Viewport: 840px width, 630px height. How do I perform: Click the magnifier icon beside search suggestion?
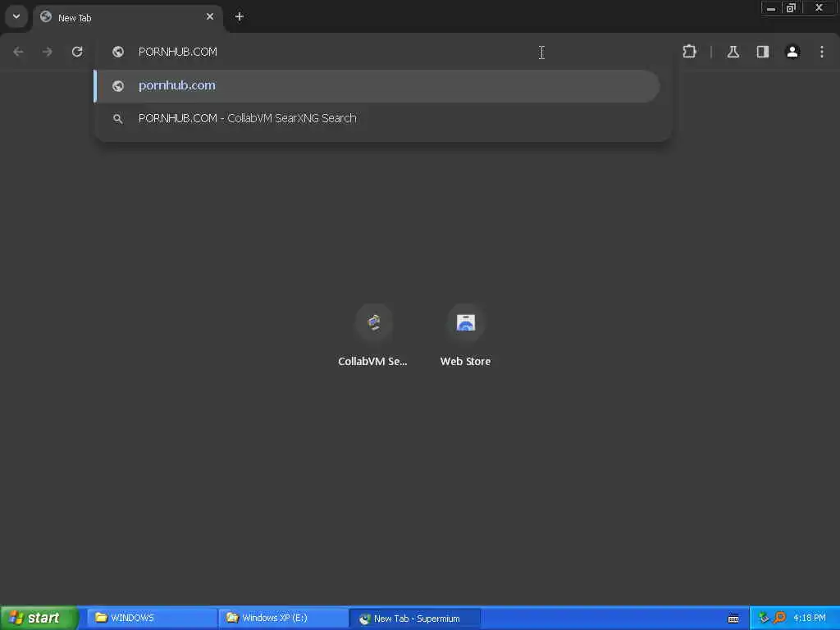pos(118,119)
